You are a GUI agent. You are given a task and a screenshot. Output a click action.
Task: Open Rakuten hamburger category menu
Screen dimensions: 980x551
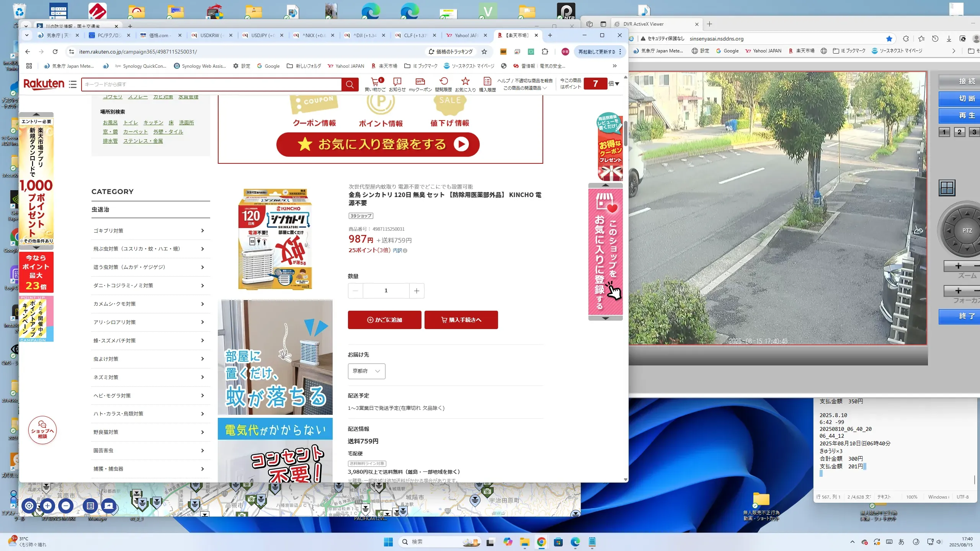[73, 84]
